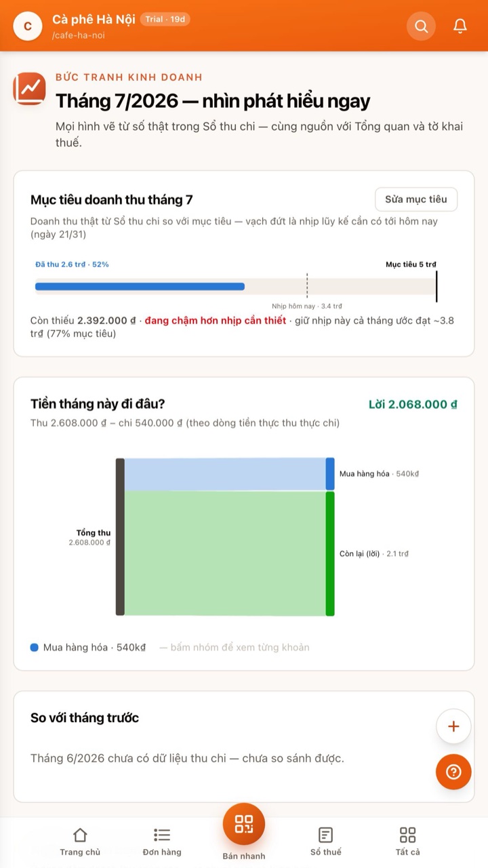The height and width of the screenshot is (868, 488).
Task: Open notifications bell icon
Action: point(460,26)
